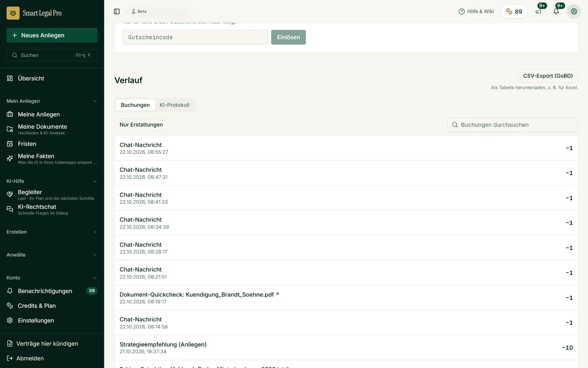Focus the Gutscheincode input field
Viewport: 588px width, 368px height.
point(195,37)
